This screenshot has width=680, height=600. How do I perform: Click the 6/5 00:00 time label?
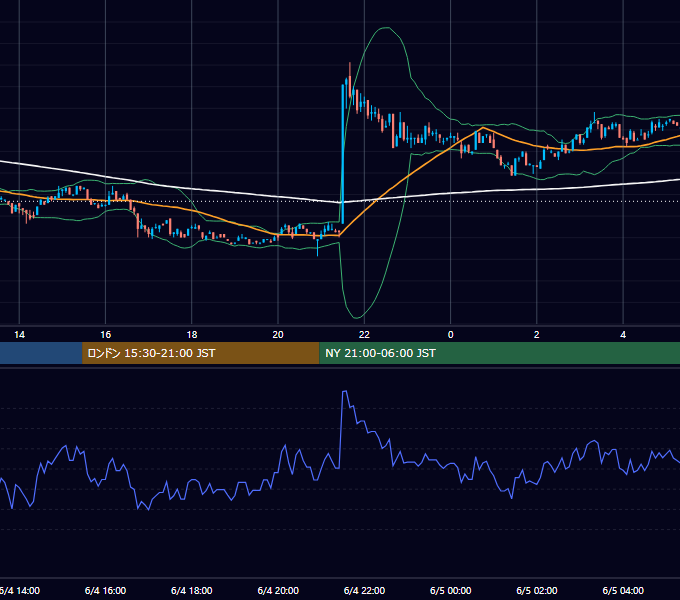pyautogui.click(x=451, y=590)
